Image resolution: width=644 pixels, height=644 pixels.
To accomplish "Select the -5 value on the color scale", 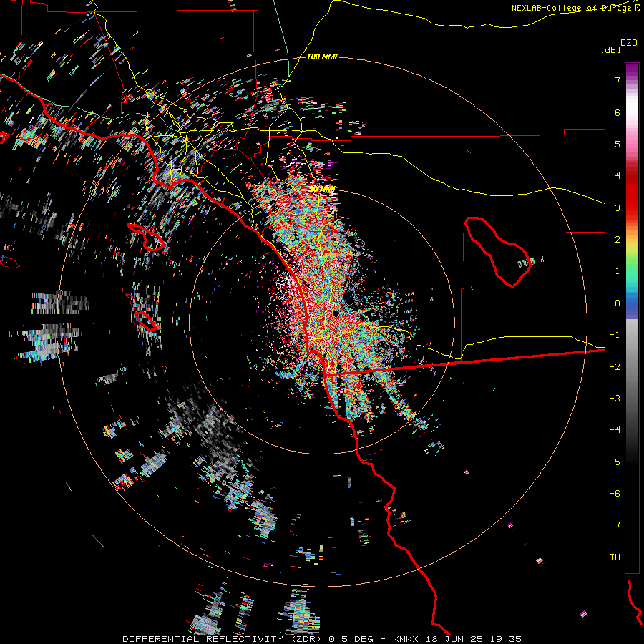I will [615, 462].
